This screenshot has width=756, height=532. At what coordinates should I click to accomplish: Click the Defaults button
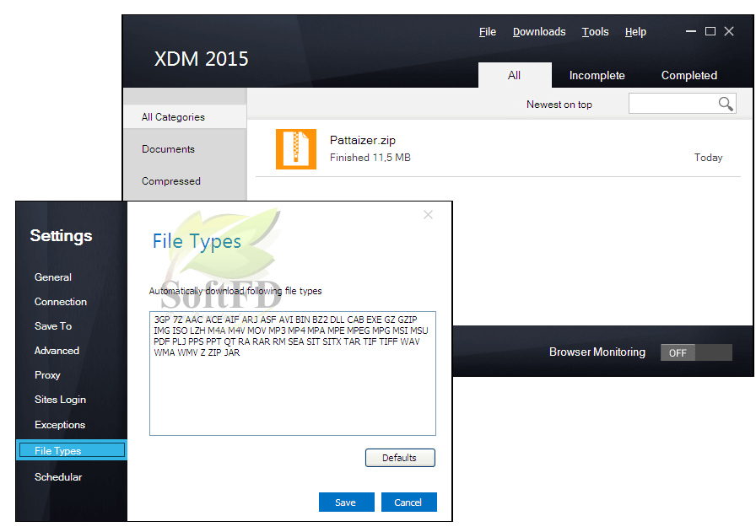click(400, 458)
